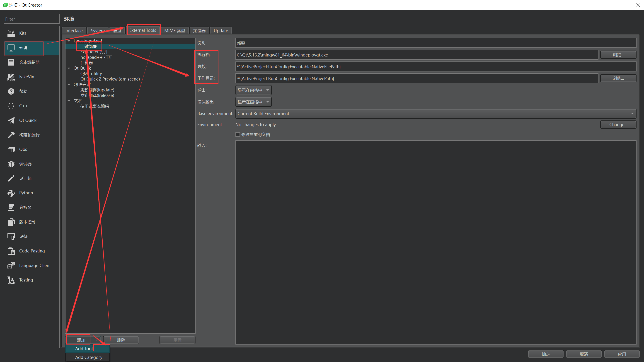644x362 pixels.
Task: Select the notepad++ 打开 tree item
Action: [96, 57]
